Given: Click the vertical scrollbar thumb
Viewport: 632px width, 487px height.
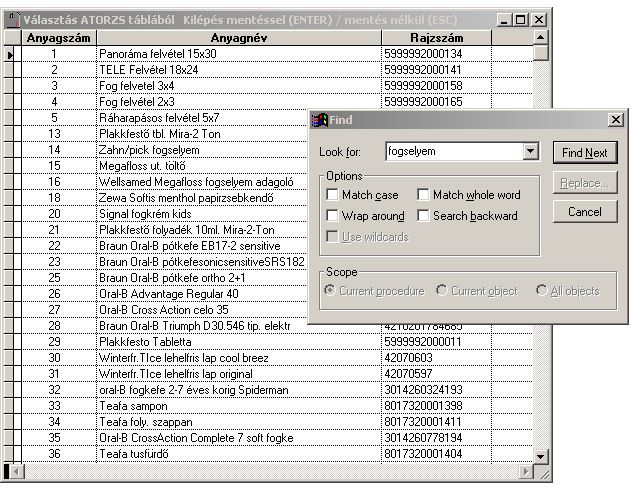Looking at the screenshot, I should point(540,53).
